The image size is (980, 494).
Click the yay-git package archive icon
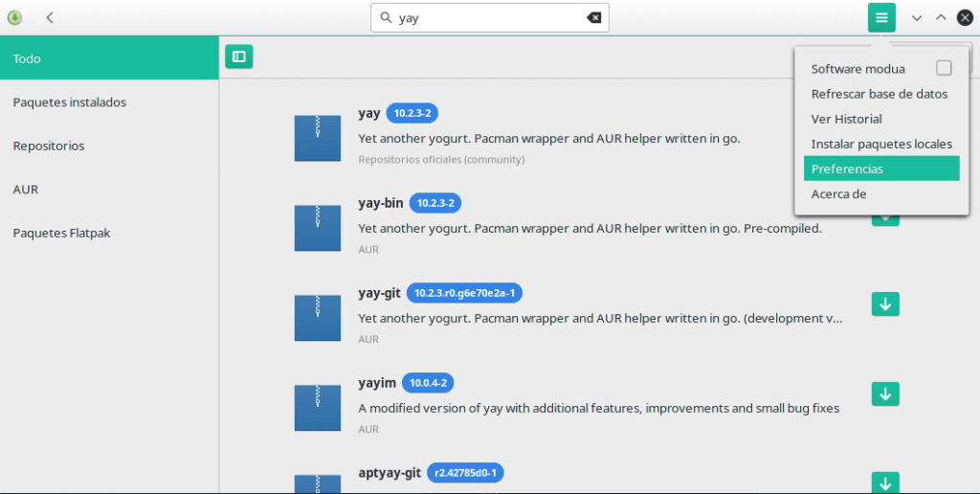(x=318, y=318)
